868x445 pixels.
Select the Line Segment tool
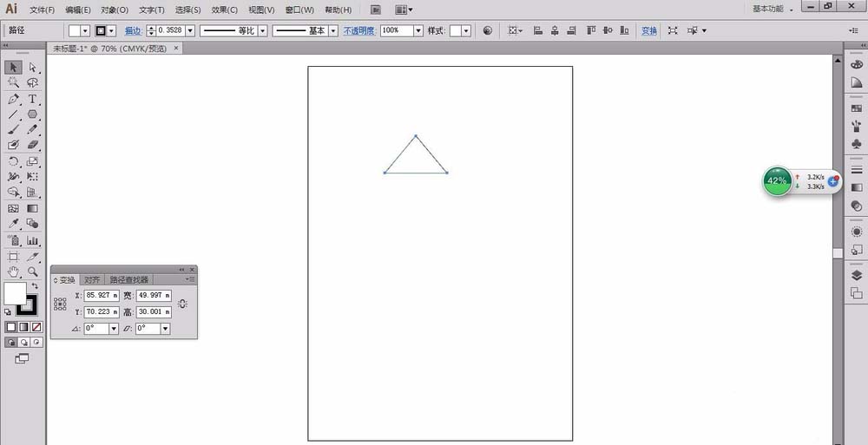click(x=13, y=115)
